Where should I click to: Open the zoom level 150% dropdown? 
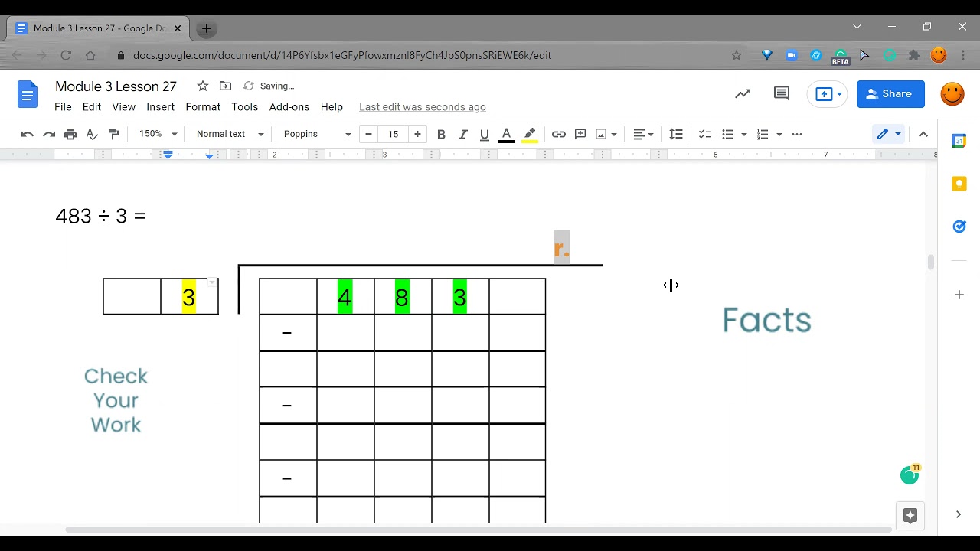(158, 134)
